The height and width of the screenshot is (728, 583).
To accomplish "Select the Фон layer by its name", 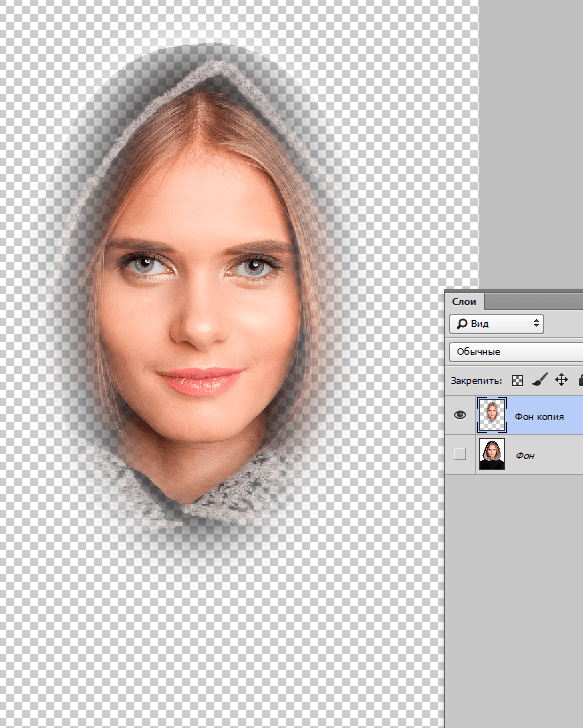I will coord(525,456).
